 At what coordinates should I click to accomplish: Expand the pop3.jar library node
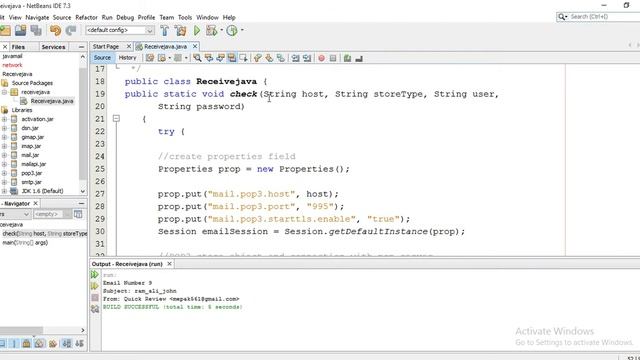click(4, 173)
